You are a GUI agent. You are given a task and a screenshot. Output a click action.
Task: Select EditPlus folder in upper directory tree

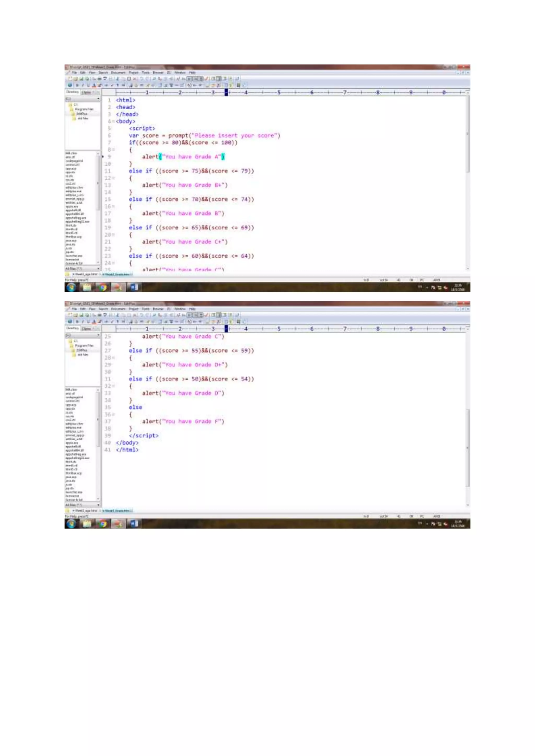click(x=82, y=114)
